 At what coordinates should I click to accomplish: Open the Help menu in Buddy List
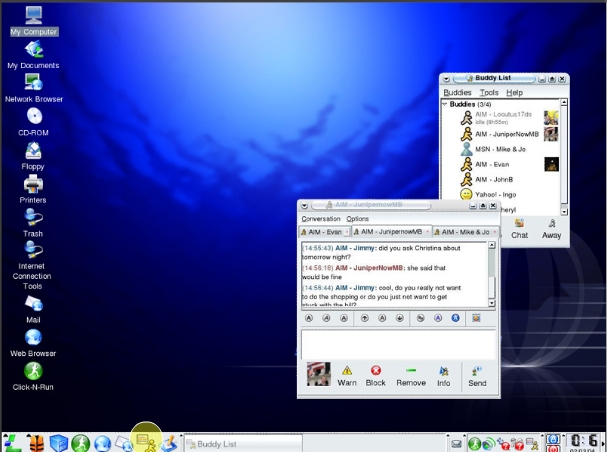pyautogui.click(x=514, y=92)
